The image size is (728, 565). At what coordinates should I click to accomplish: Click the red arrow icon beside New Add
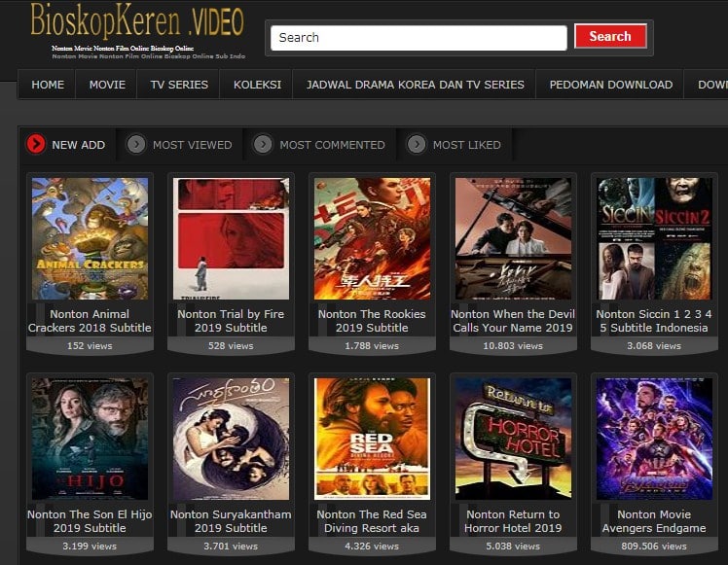coord(36,145)
